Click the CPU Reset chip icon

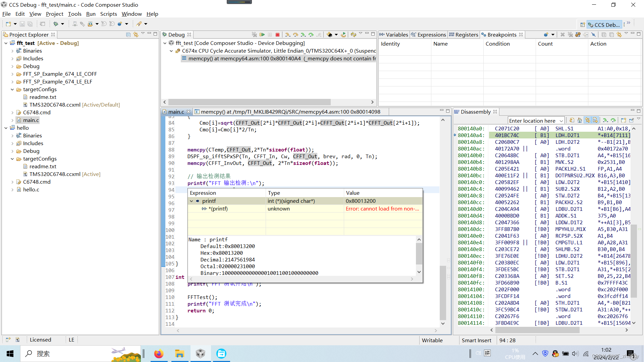pos(330,35)
